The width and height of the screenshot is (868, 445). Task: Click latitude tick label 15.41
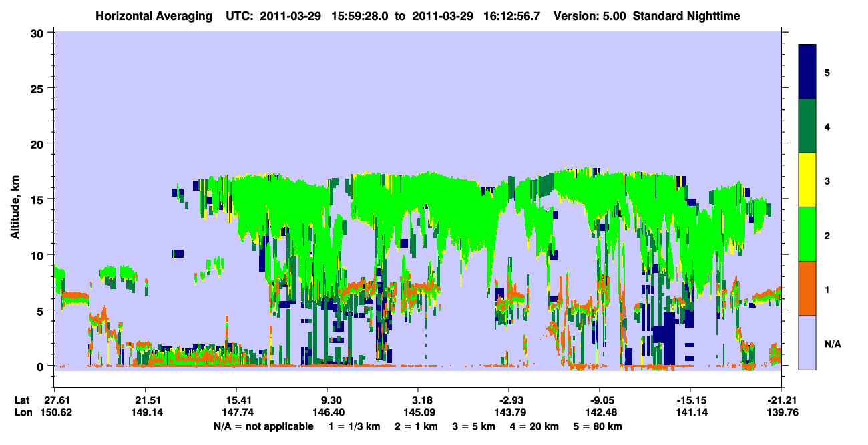(x=236, y=400)
